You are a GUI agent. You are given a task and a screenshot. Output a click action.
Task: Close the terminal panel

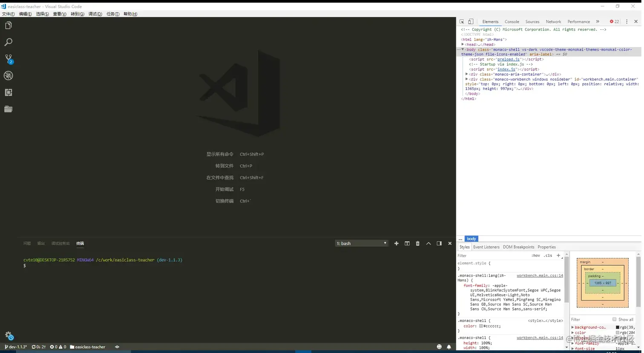point(450,243)
